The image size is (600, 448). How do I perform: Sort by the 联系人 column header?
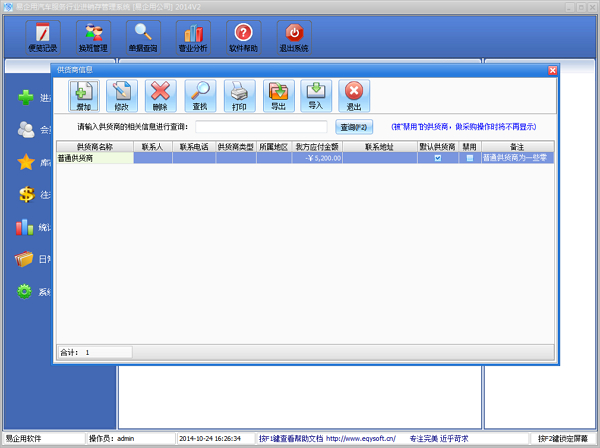[x=153, y=147]
